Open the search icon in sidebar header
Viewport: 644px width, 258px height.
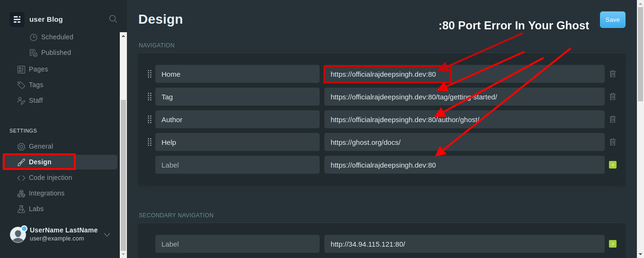(x=113, y=19)
